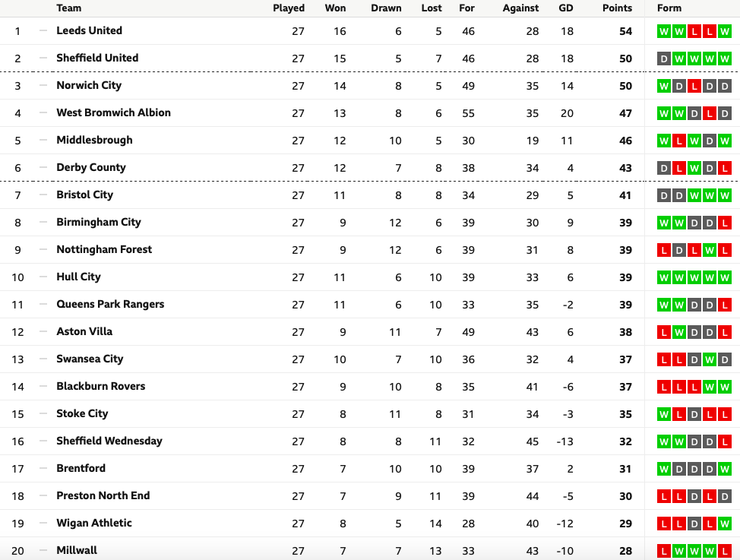Open the West Bromwich Albion team link
This screenshot has height=560, width=740.
coord(113,113)
